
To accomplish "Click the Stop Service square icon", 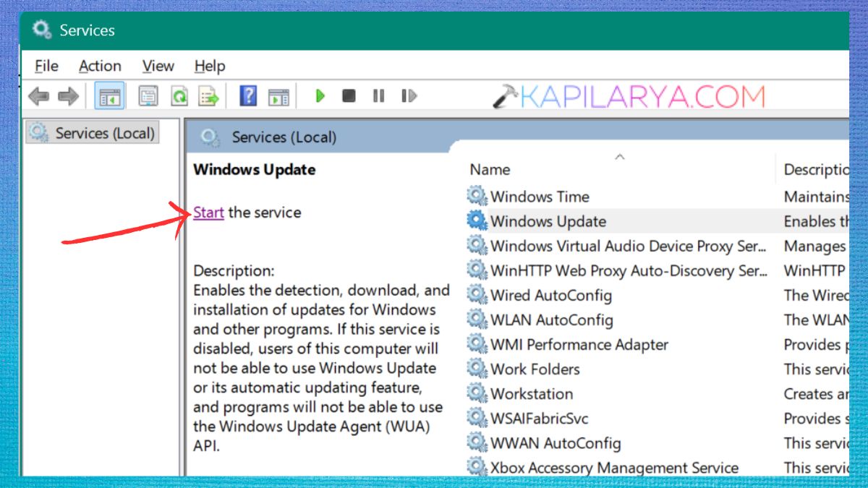I will coord(349,95).
